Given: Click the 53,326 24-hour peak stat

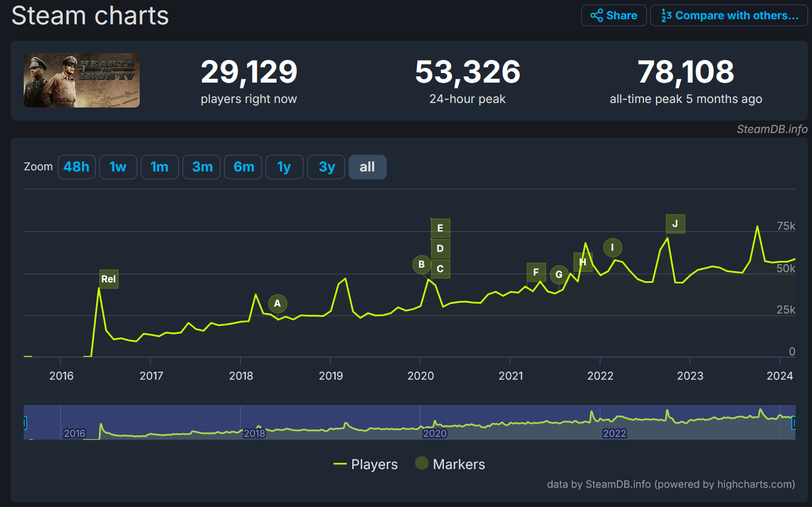Looking at the screenshot, I should [468, 81].
